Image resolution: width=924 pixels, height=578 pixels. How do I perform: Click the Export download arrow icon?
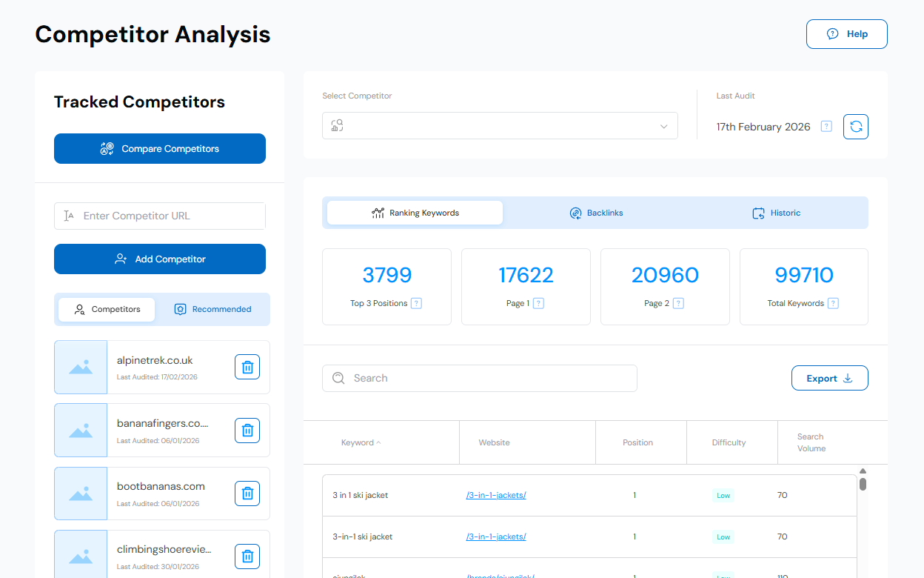click(x=848, y=378)
